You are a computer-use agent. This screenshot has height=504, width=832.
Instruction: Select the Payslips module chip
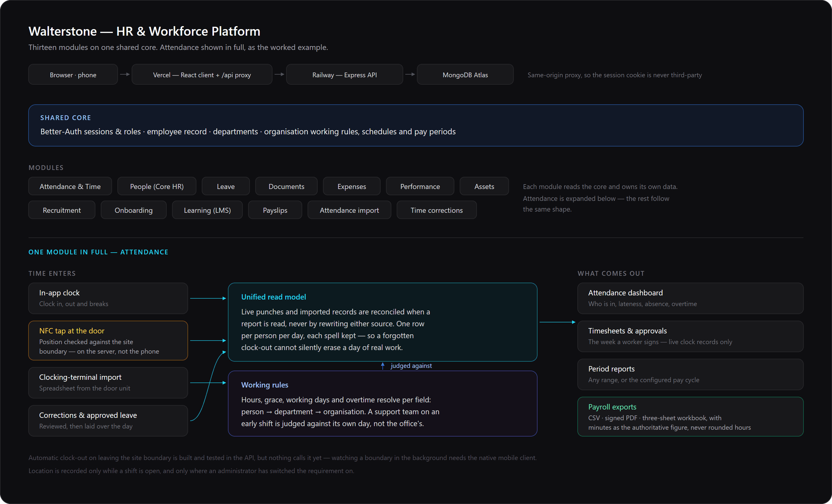[x=275, y=210]
